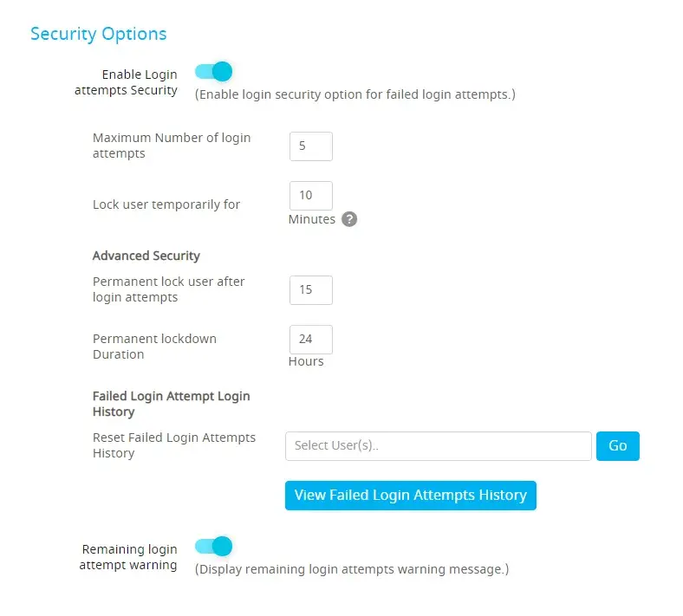
Task: Click the Lock user temporarily minutes field
Action: point(310,196)
